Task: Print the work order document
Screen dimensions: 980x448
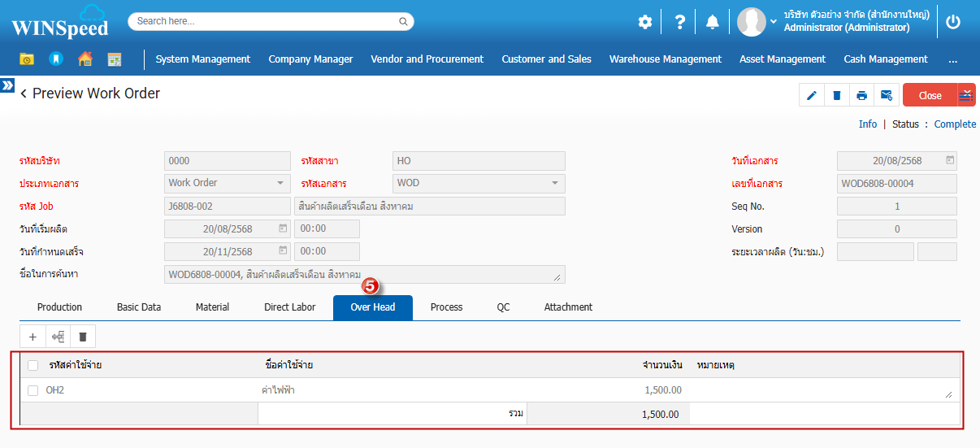Action: [861, 95]
